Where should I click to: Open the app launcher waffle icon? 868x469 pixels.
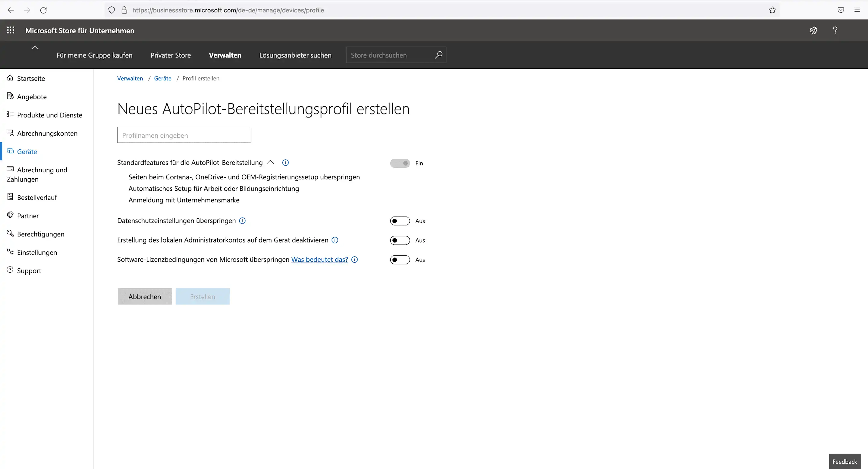pyautogui.click(x=11, y=30)
